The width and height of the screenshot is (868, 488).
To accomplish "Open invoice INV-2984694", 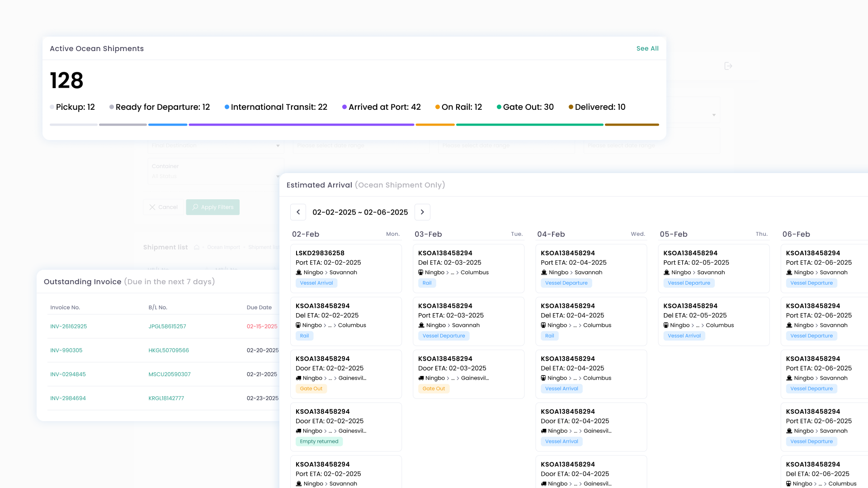I will point(68,398).
